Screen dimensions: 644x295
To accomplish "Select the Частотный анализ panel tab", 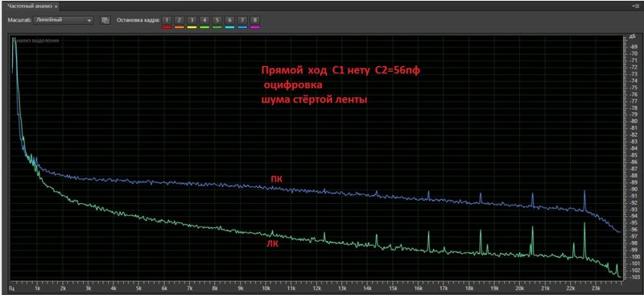I will (x=31, y=6).
